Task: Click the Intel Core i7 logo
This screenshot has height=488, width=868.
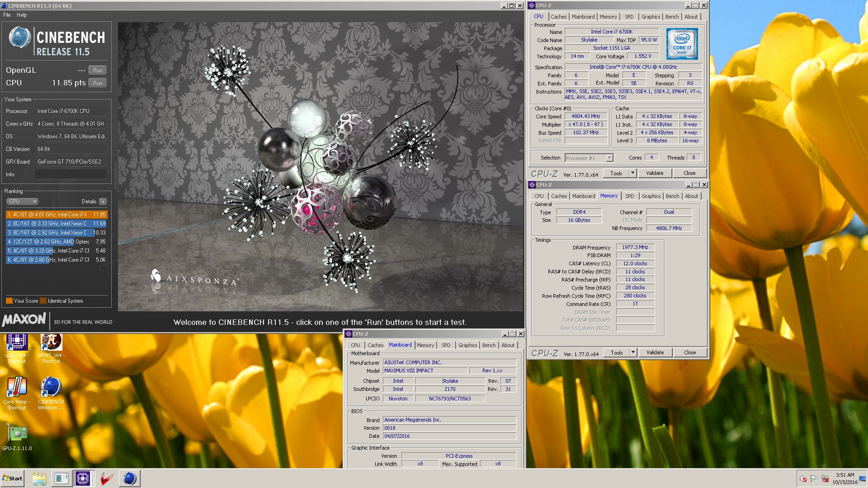Action: 682,44
